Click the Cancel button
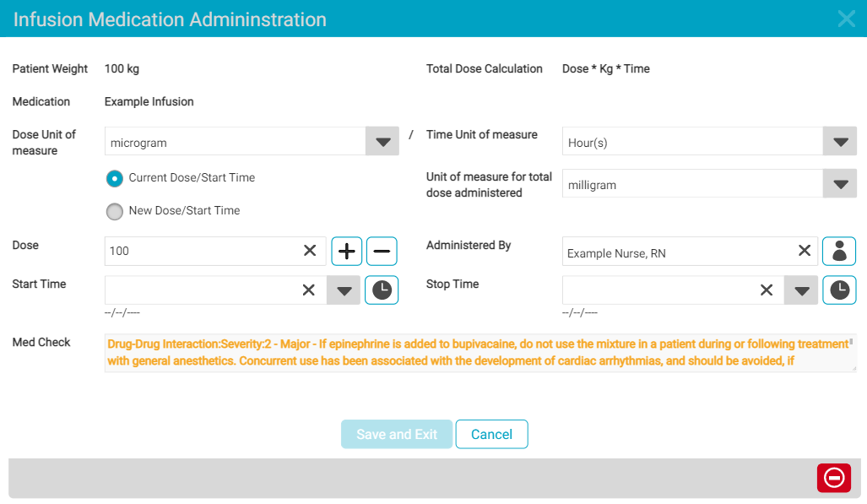 click(491, 434)
